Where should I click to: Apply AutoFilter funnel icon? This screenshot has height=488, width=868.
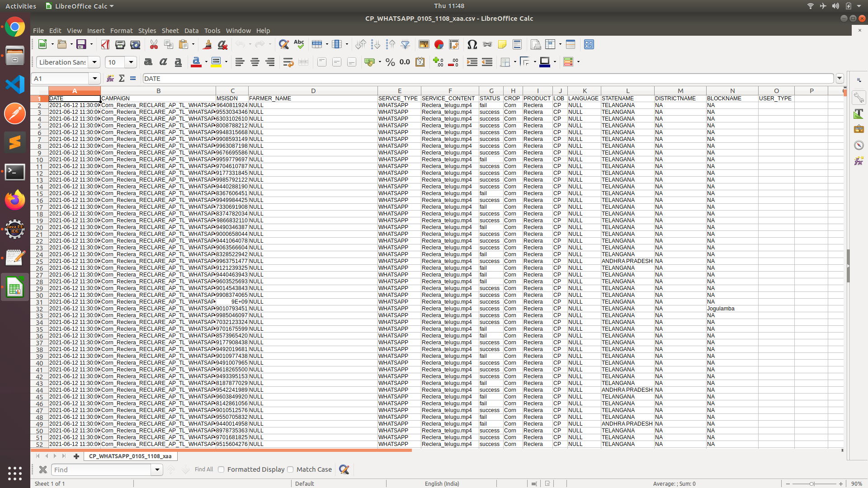[x=406, y=44]
